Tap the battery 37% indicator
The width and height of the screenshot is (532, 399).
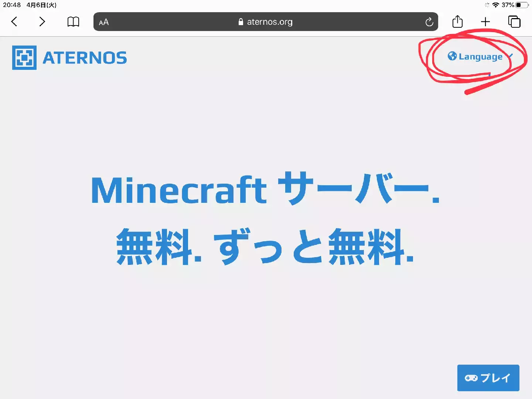coord(515,5)
